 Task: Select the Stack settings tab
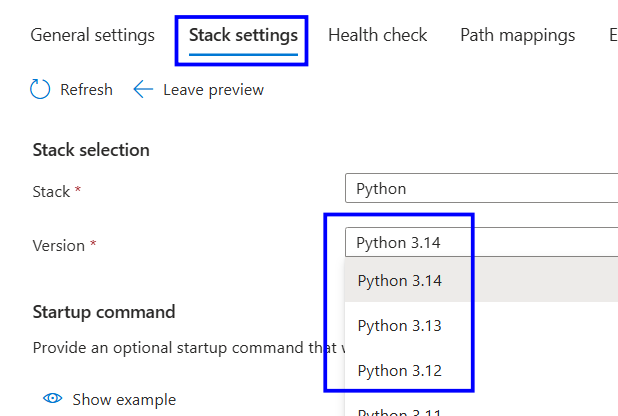tap(243, 35)
